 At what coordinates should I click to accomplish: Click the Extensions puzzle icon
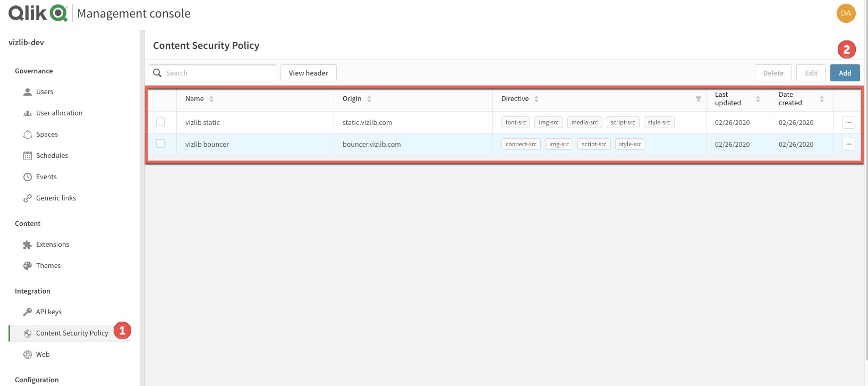tap(28, 245)
